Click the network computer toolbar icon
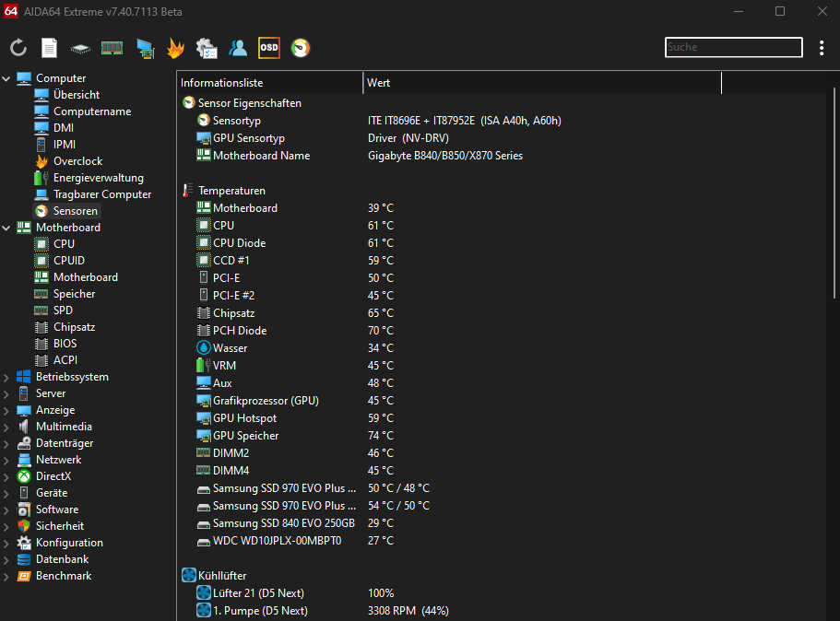This screenshot has height=621, width=840. pyautogui.click(x=145, y=48)
